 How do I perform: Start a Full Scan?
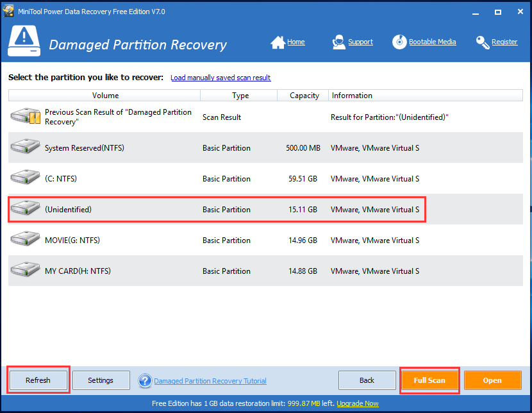coord(429,380)
